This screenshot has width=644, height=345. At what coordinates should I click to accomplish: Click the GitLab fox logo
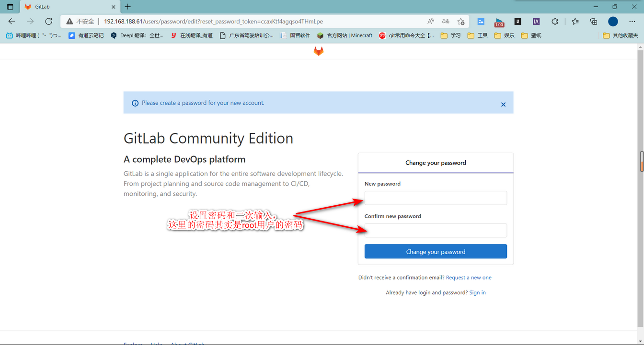click(x=318, y=51)
